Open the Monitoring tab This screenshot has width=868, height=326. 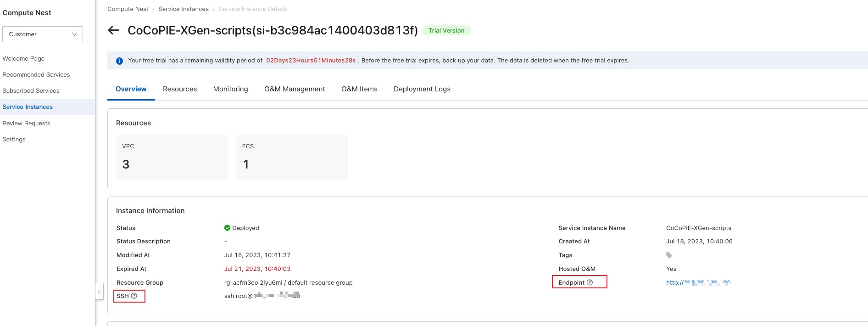point(230,89)
